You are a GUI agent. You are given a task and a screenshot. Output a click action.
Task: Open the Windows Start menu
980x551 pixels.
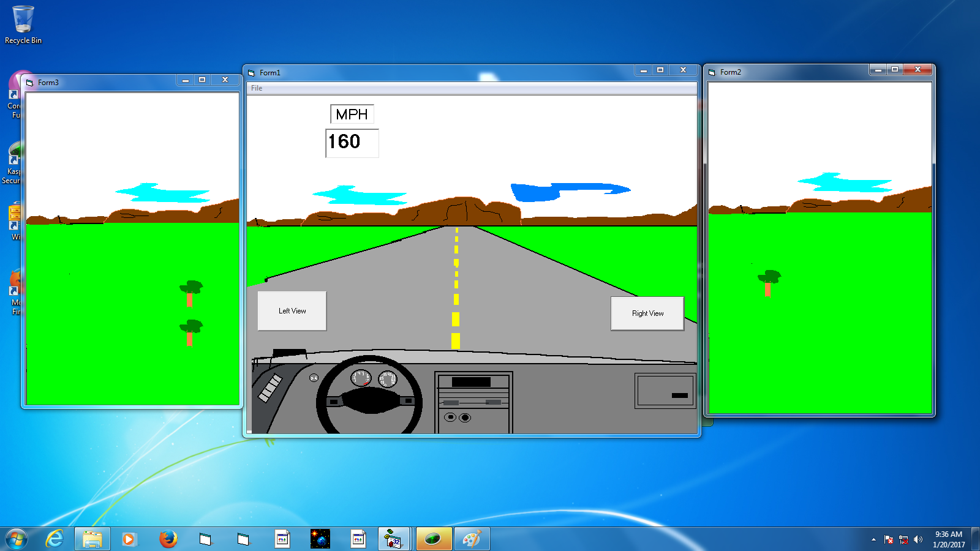click(17, 539)
